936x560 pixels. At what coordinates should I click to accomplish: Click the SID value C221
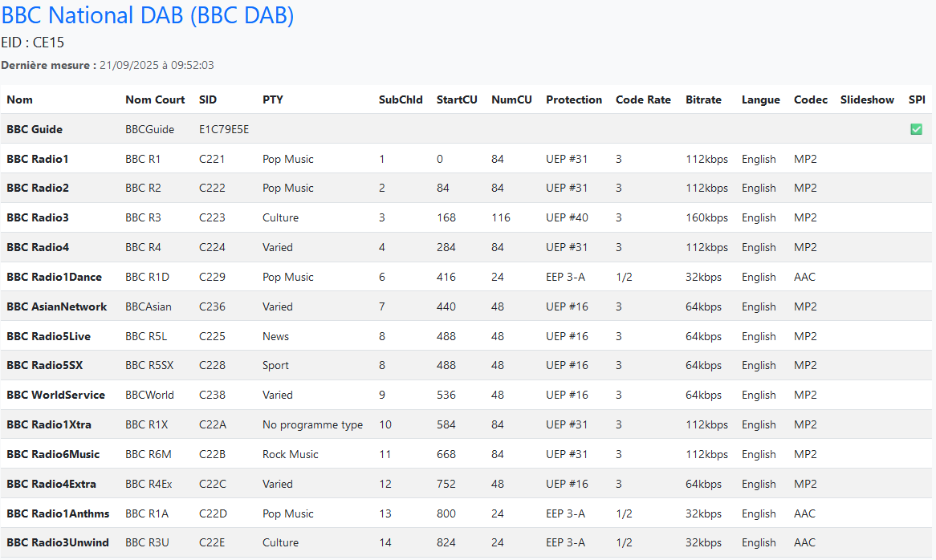[212, 159]
